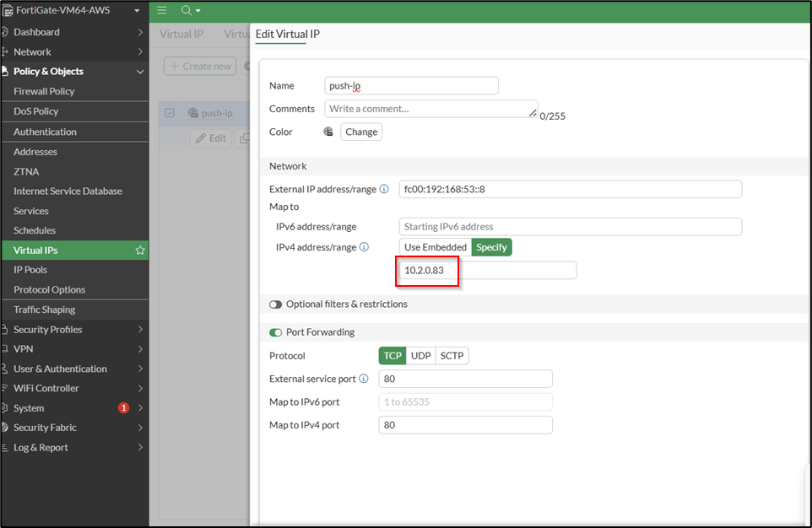
Task: Click the Name field containing push-ip
Action: click(x=411, y=85)
